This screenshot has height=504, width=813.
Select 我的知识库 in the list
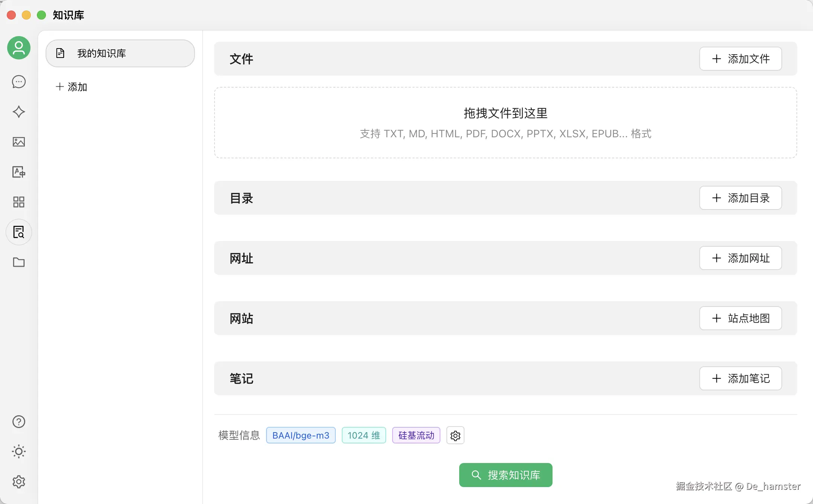point(120,53)
